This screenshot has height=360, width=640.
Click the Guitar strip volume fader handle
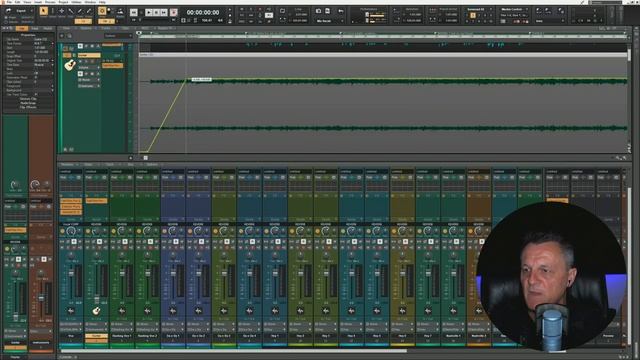click(x=96, y=299)
